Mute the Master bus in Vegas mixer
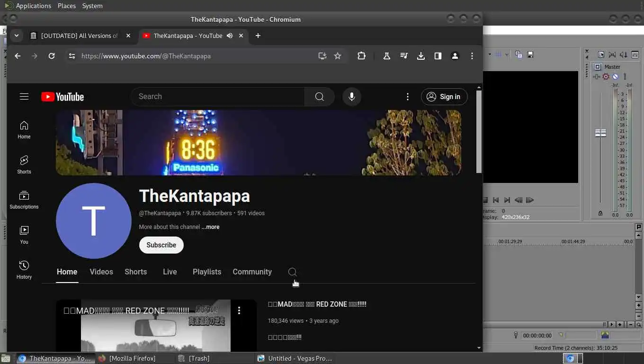The width and height of the screenshot is (644, 364). click(x=615, y=76)
